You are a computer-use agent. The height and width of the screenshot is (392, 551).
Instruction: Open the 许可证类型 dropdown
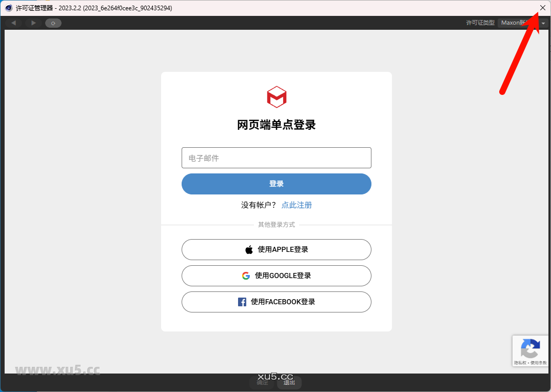tap(522, 23)
